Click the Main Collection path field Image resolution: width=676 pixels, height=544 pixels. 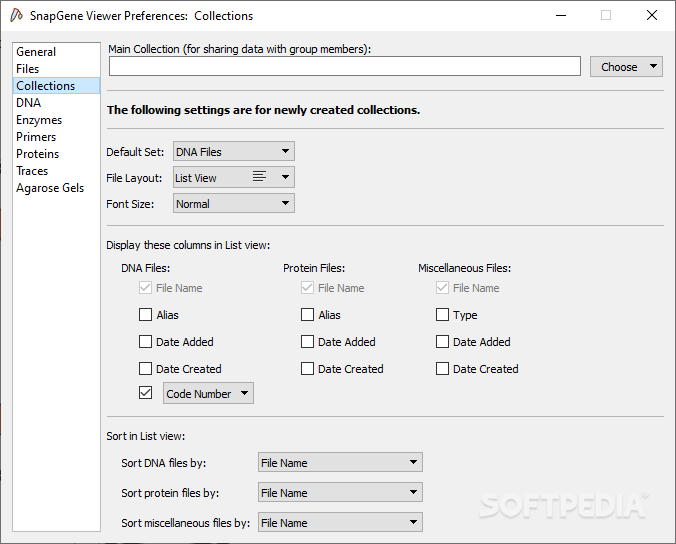pyautogui.click(x=344, y=66)
